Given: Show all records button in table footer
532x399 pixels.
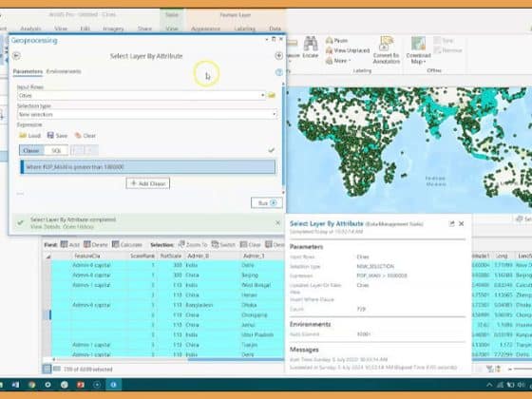Looking at the screenshot, I should tap(47, 369).
